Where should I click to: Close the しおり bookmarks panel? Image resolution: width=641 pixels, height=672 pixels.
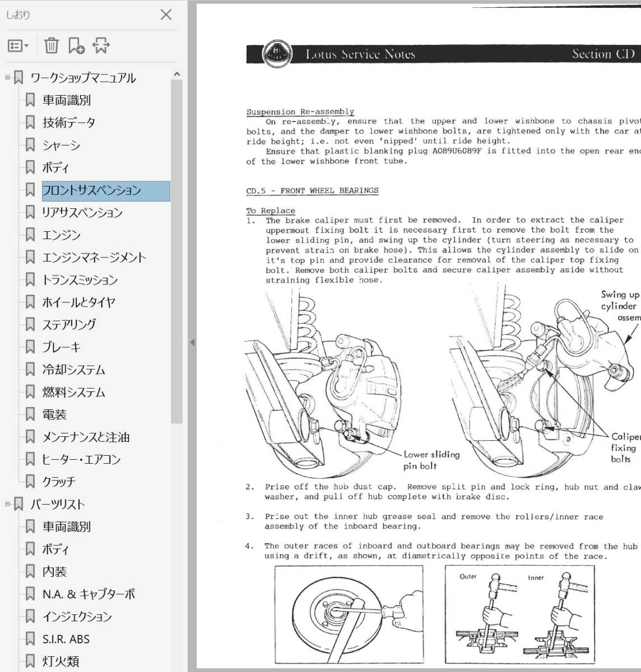[166, 15]
